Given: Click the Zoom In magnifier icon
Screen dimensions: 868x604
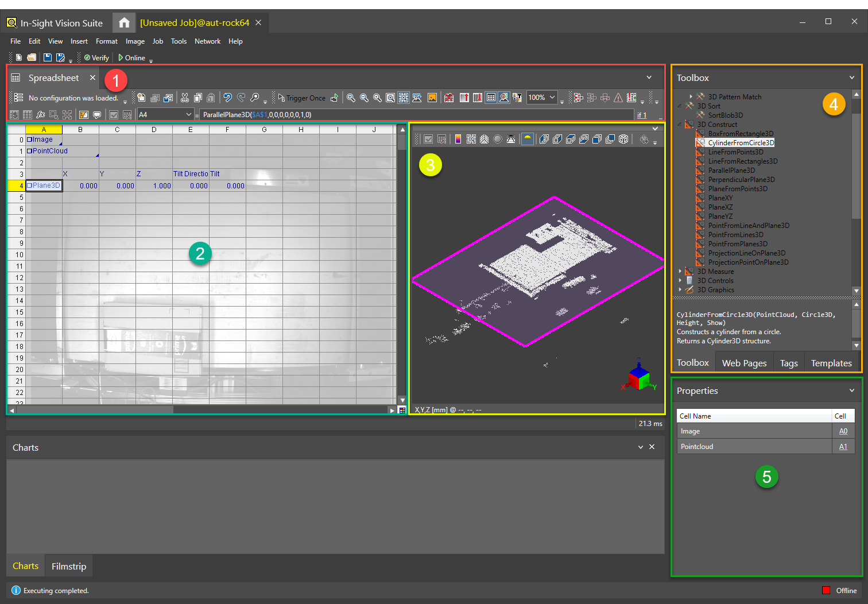Looking at the screenshot, I should (351, 98).
